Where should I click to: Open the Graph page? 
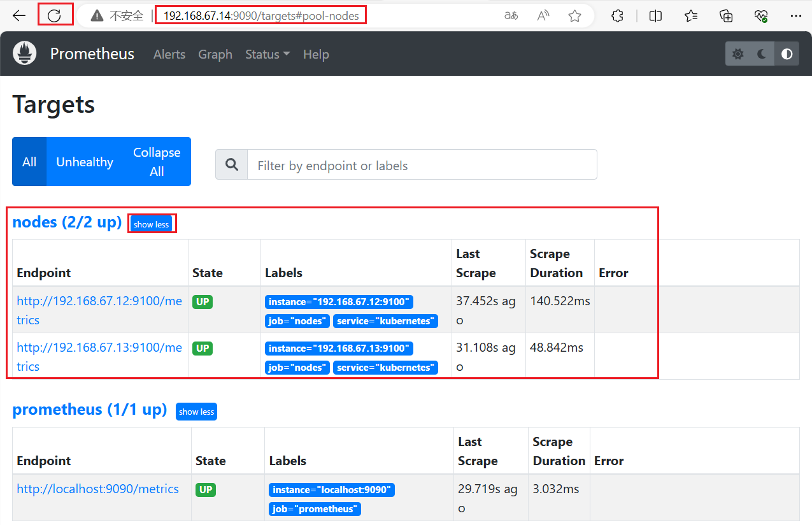(x=215, y=54)
